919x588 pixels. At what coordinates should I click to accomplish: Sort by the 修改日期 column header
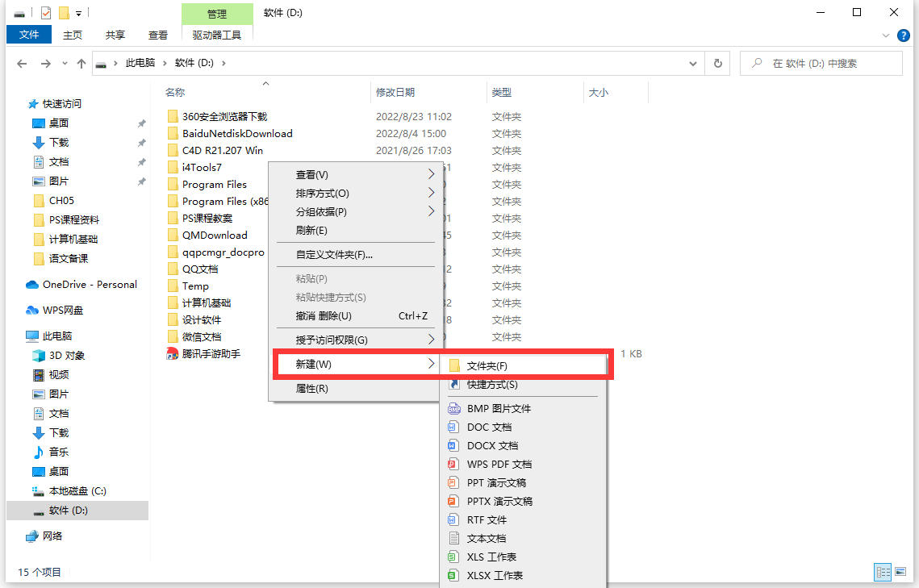(395, 93)
